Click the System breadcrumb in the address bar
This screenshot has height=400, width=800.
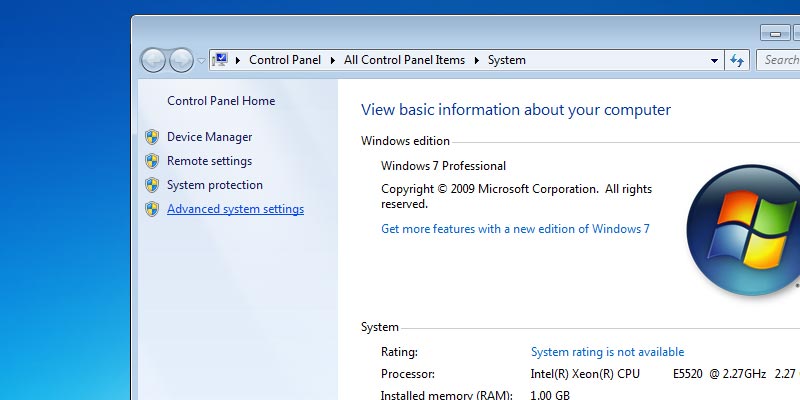coord(506,60)
